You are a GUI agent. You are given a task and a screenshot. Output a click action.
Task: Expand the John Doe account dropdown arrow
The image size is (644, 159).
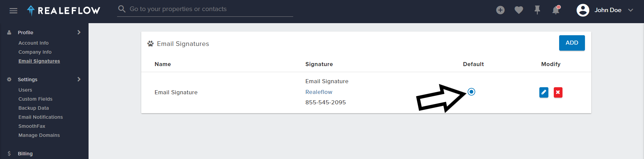coord(630,10)
